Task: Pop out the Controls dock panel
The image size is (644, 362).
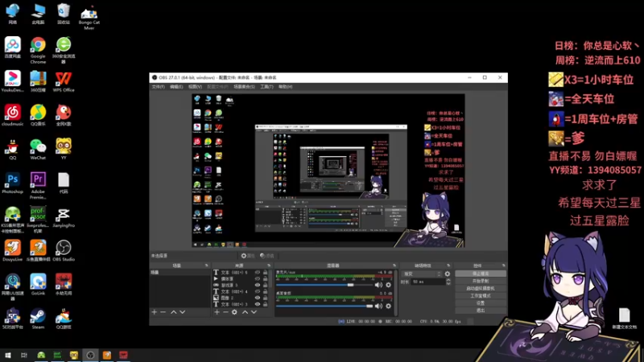Action: coord(504,265)
